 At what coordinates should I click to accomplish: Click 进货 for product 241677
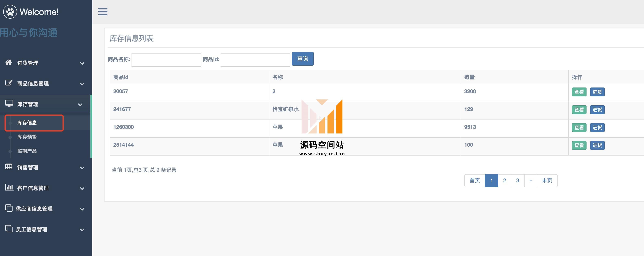[x=597, y=110]
